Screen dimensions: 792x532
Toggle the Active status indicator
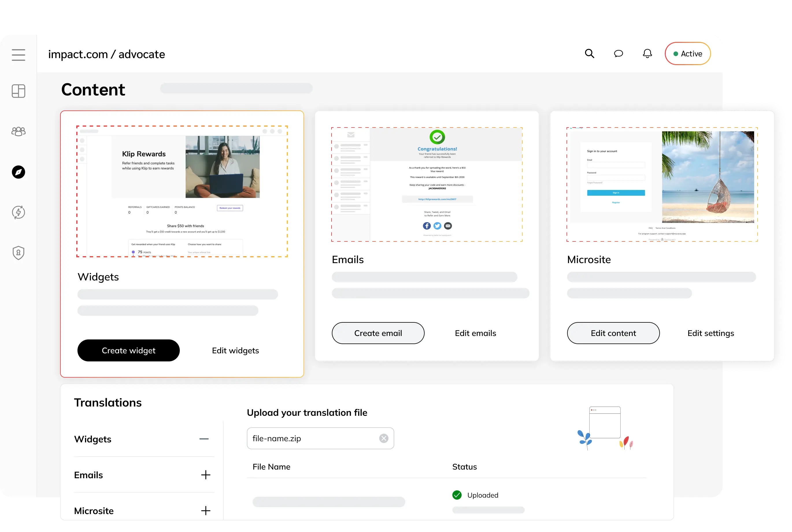click(x=688, y=53)
